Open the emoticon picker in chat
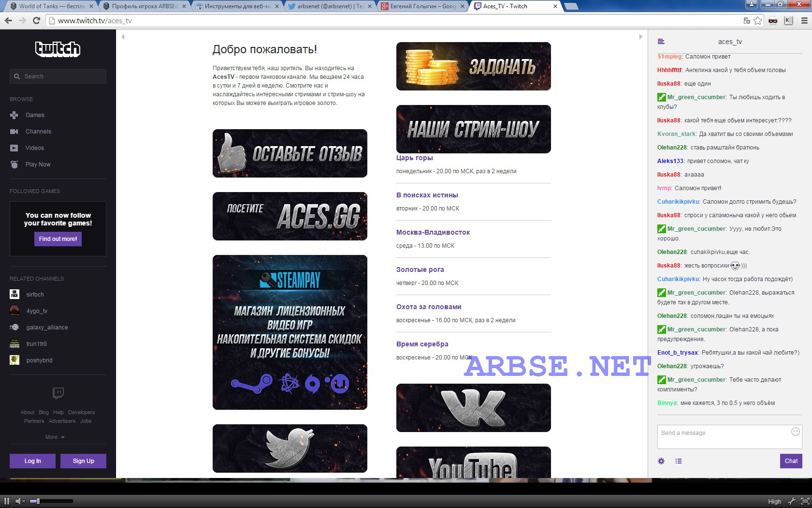Viewport: 812px width, 508px height. click(795, 432)
